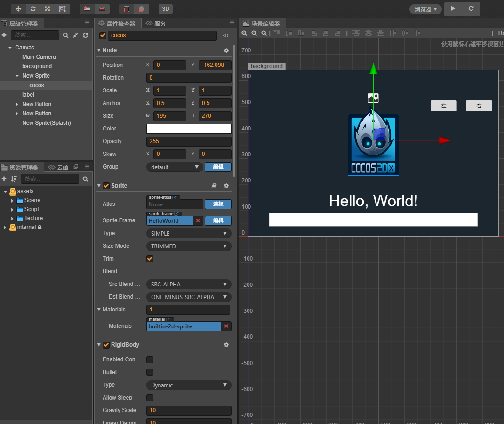Switch to the 属性检查器 tab
Image resolution: width=504 pixels, height=424 pixels.
117,24
